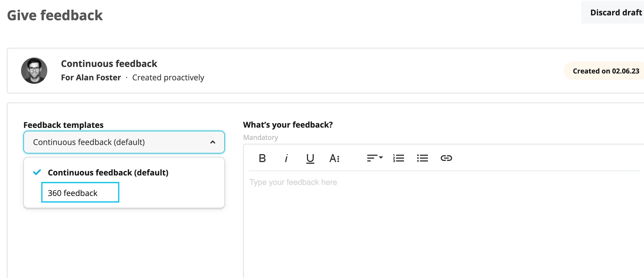Open the font size options
This screenshot has height=278, width=644.
[334, 158]
